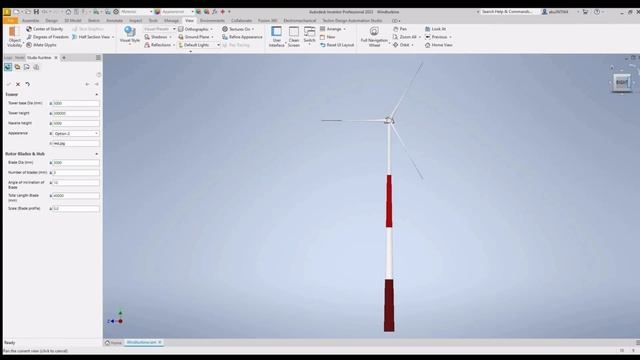Click Reset UI Layout
Screen dimensions: 640x360
click(337, 45)
